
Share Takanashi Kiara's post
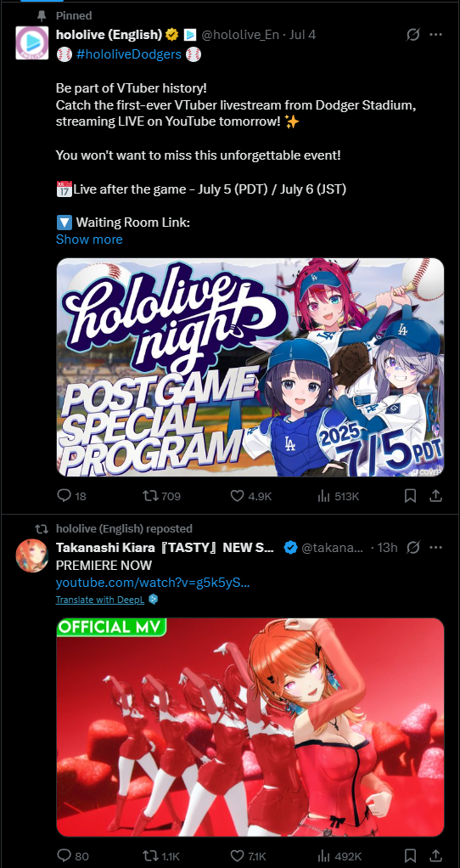point(435,855)
